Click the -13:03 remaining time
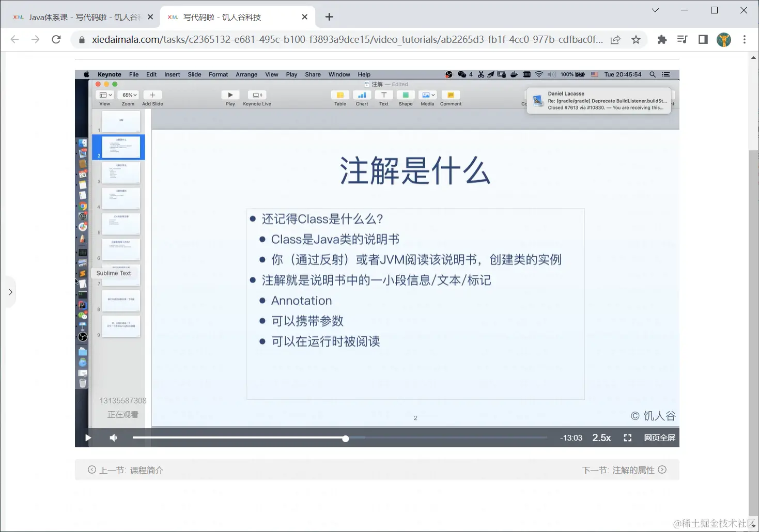 tap(571, 438)
